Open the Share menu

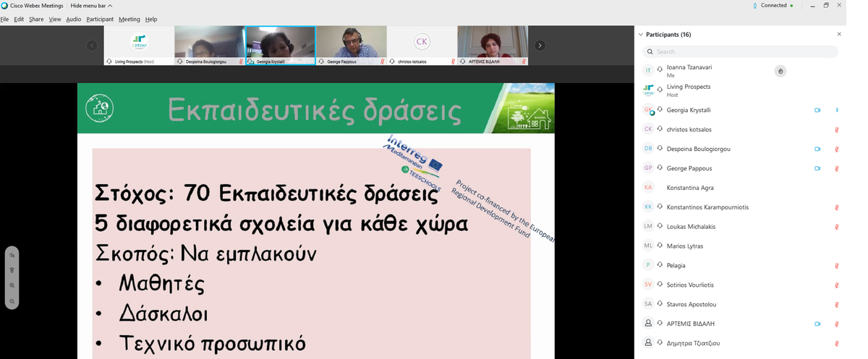pos(36,20)
